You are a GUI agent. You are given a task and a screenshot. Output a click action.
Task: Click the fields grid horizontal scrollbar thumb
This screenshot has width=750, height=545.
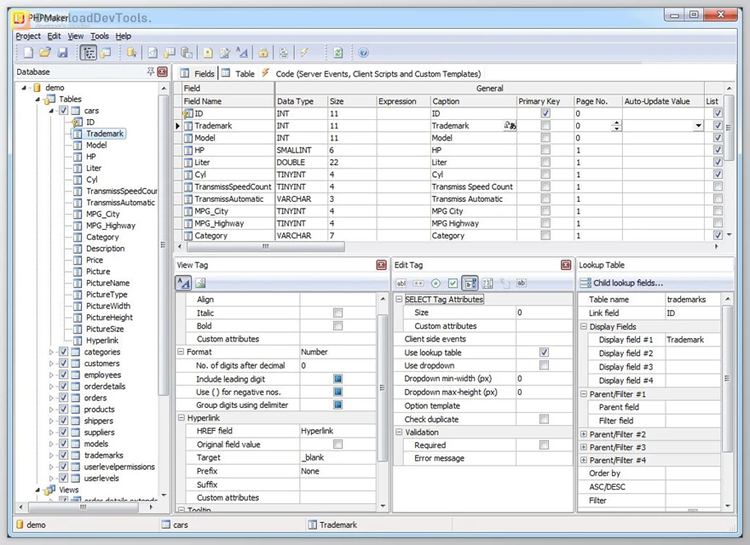pyautogui.click(x=265, y=246)
